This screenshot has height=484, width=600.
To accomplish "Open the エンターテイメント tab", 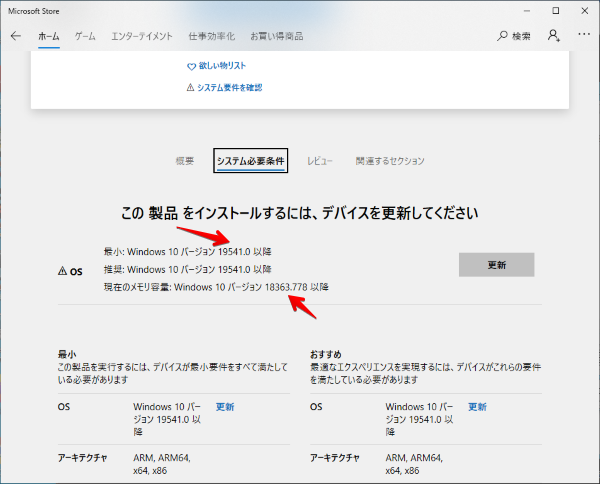I will tap(142, 36).
